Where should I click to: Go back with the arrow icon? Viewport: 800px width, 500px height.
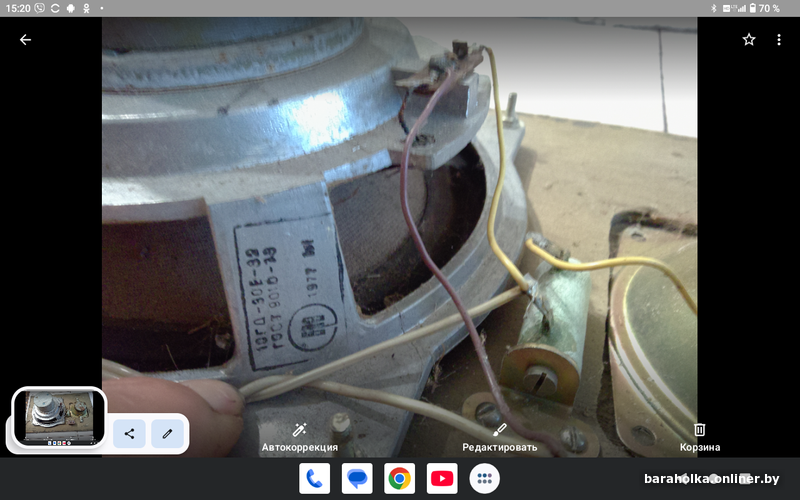pyautogui.click(x=25, y=40)
